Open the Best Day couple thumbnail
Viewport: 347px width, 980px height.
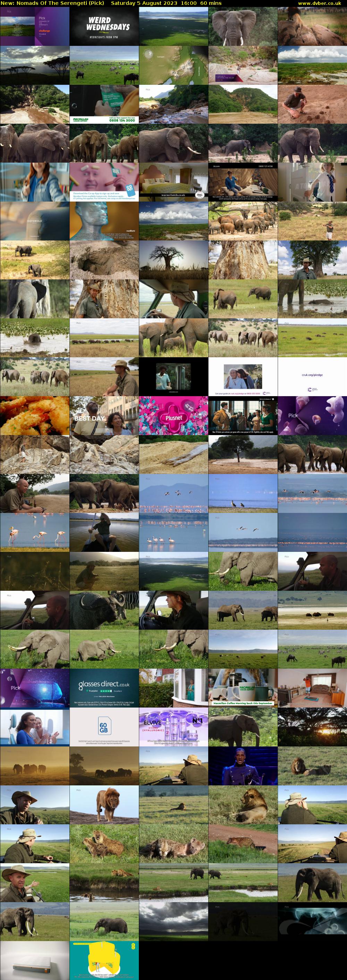point(104,416)
